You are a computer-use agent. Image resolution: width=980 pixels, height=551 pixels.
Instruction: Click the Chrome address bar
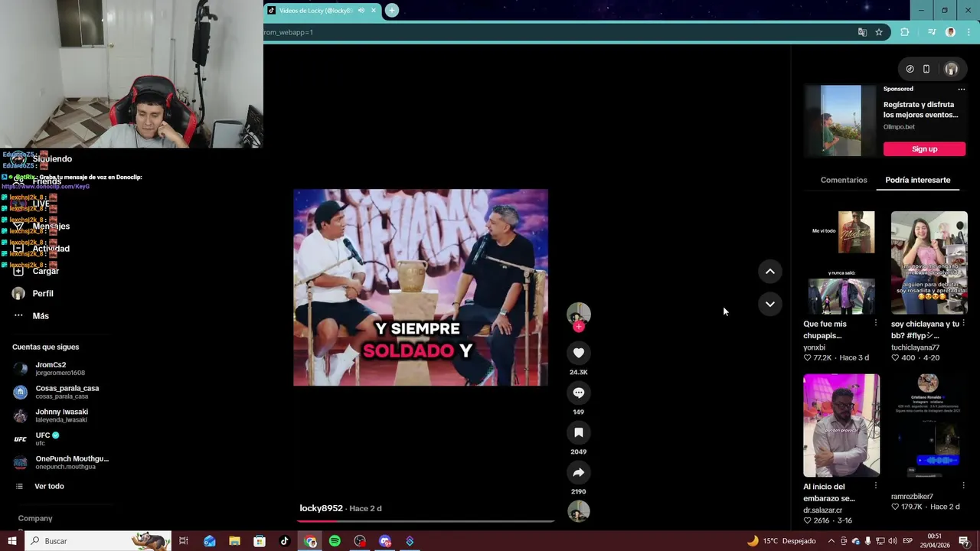557,32
